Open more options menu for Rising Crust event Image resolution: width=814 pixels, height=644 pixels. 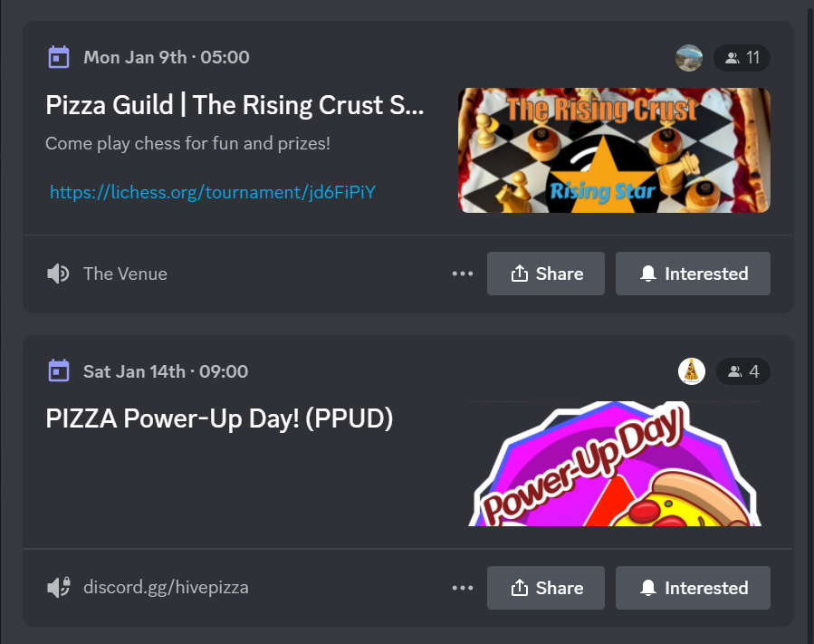(463, 274)
